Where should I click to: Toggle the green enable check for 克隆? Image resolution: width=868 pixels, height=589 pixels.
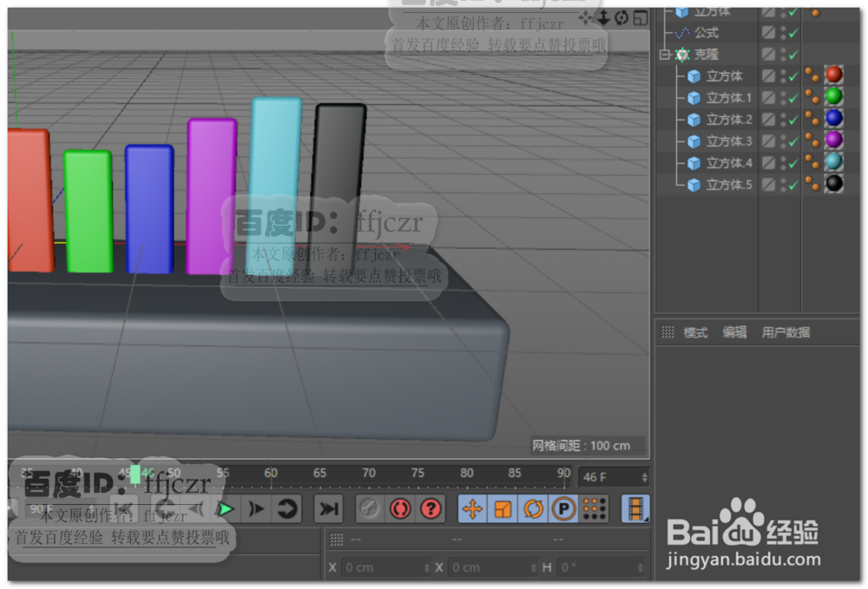click(x=793, y=56)
